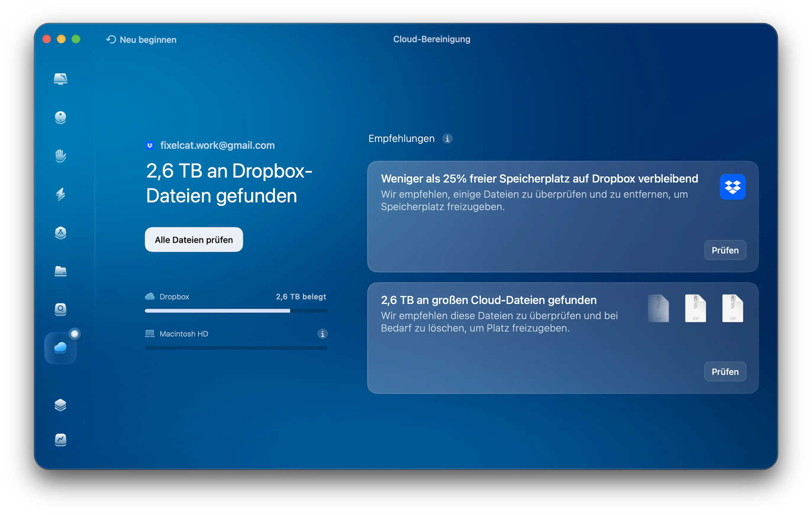
Task: Open Protection hand icon in sidebar
Action: point(60,156)
